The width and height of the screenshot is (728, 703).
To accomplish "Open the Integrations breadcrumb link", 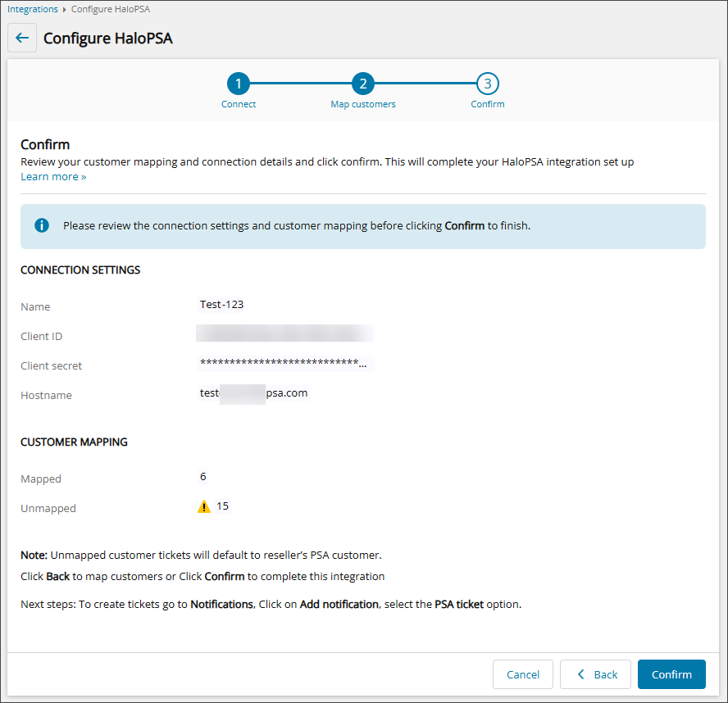I will point(33,9).
